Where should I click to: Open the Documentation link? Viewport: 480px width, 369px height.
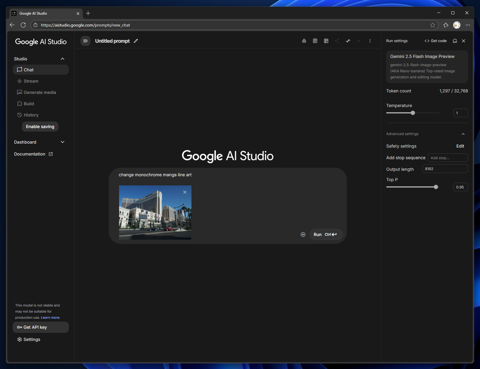(33, 154)
